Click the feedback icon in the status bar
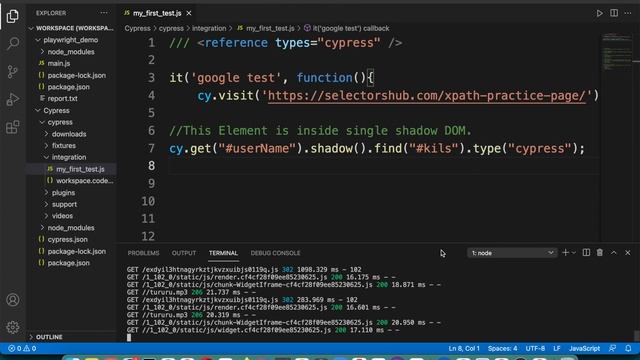The image size is (640, 360). (612, 348)
